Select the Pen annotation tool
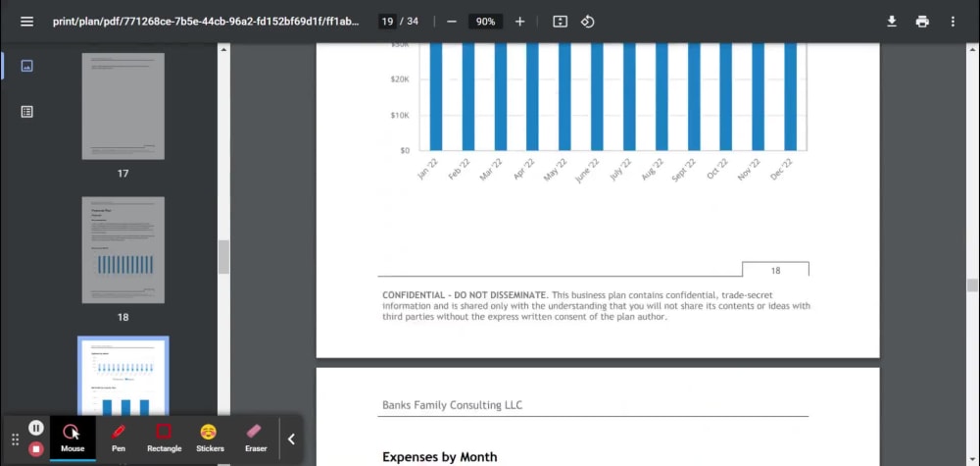980x466 pixels. tap(119, 439)
